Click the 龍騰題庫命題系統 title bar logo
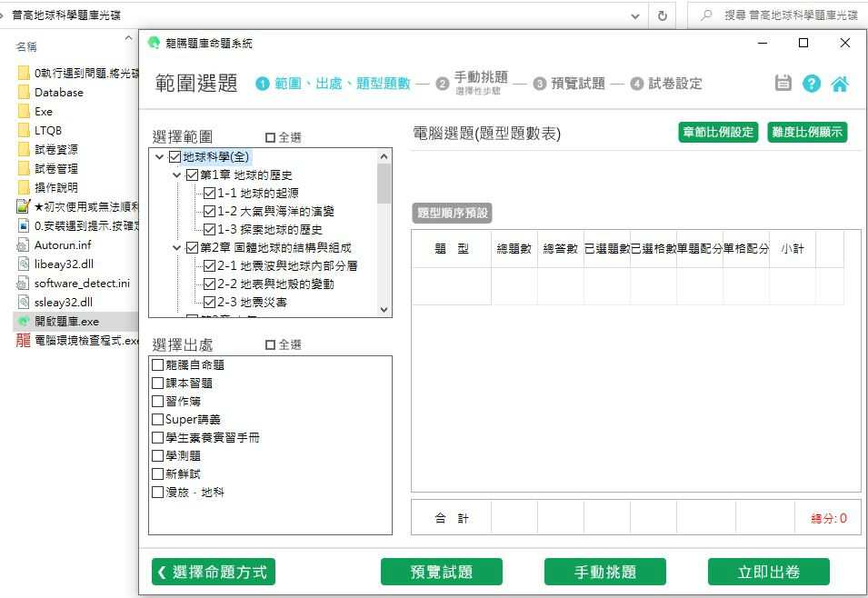Screen dimensions: 868x598 pos(154,43)
